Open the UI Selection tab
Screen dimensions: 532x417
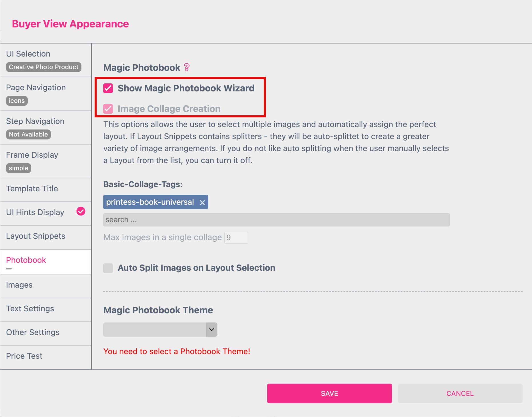pos(46,60)
